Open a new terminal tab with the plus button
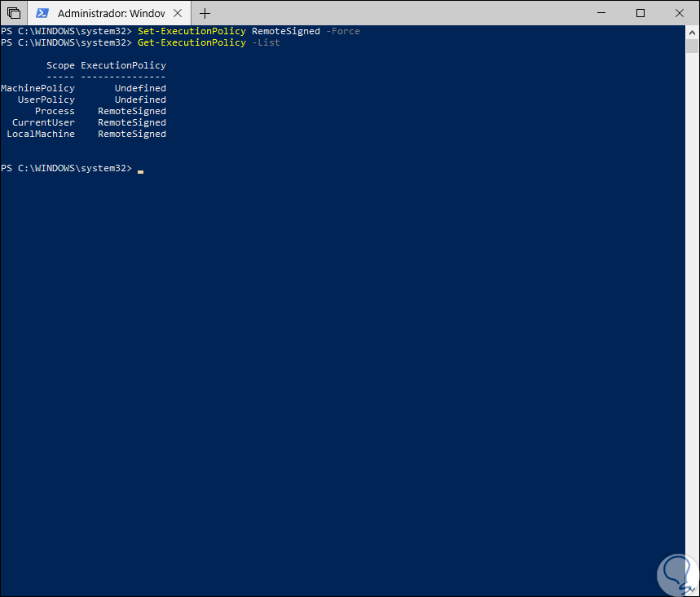700x597 pixels. [205, 13]
